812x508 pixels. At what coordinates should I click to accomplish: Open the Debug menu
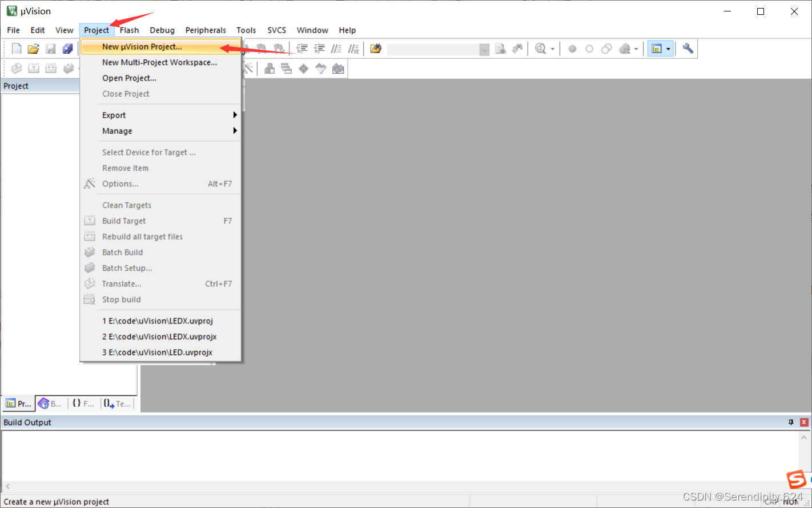click(x=162, y=30)
